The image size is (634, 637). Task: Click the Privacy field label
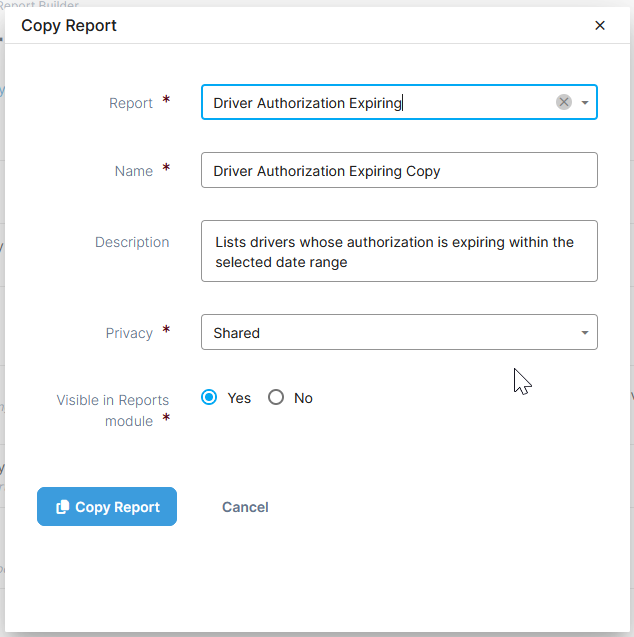coord(129,333)
